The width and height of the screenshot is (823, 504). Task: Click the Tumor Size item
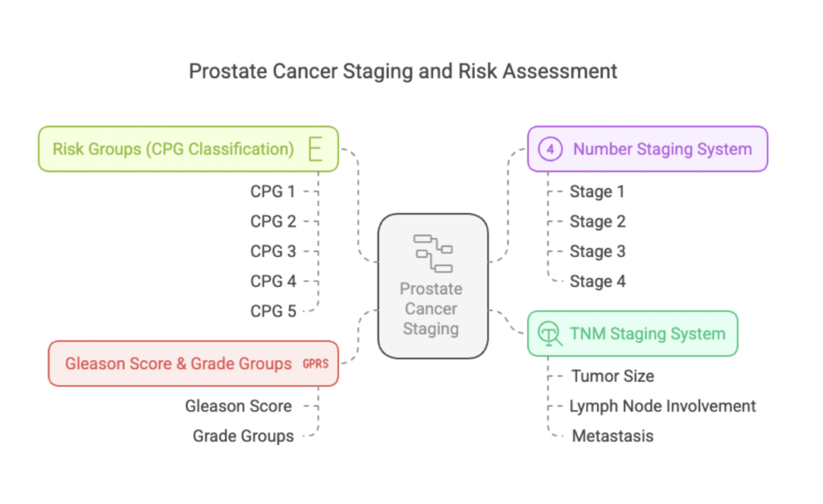coord(612,376)
